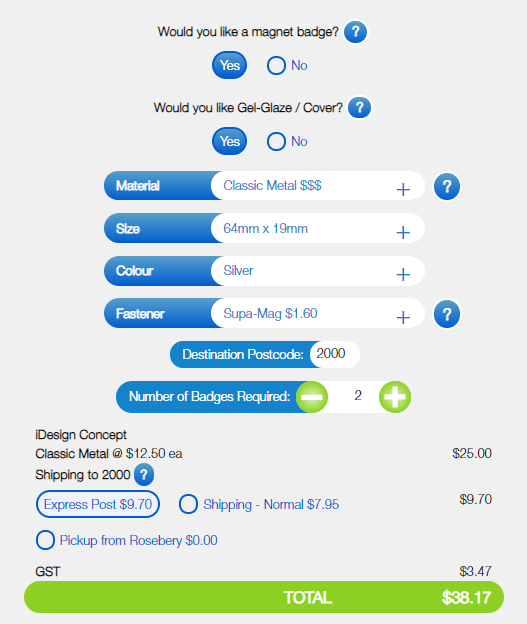Image resolution: width=527 pixels, height=624 pixels.
Task: Click the green TOTAL bar
Action: pyautogui.click(x=264, y=597)
